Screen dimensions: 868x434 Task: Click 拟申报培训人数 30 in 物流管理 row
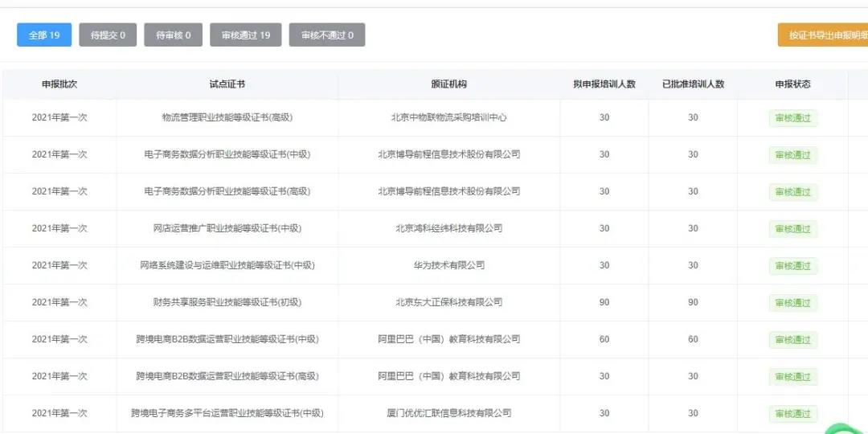[604, 117]
